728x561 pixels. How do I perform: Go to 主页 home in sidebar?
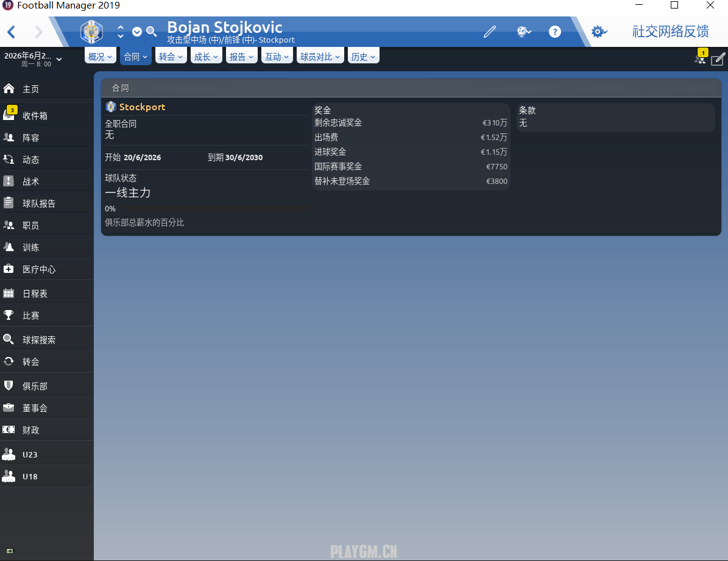click(46, 89)
